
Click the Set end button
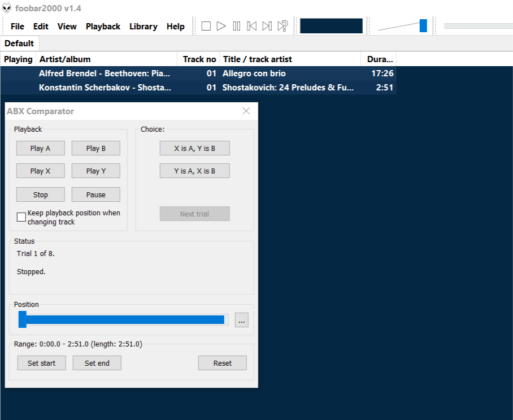coord(97,363)
